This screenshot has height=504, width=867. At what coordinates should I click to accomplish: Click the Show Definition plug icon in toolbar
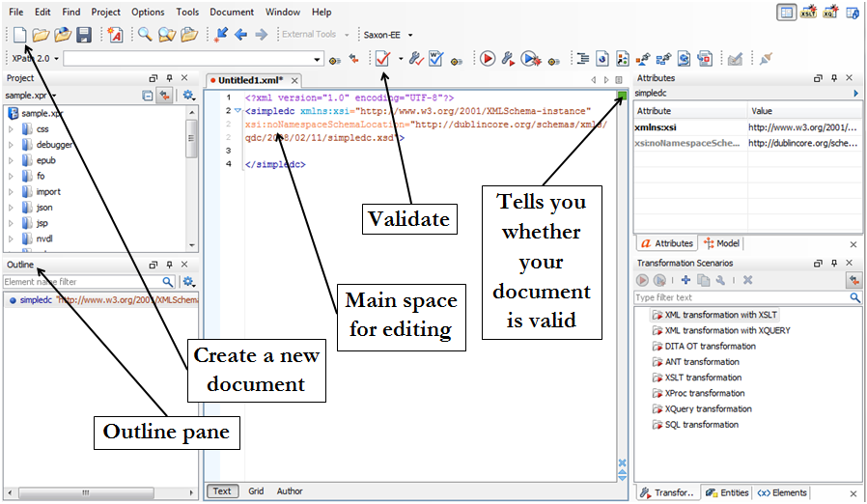pos(766,58)
